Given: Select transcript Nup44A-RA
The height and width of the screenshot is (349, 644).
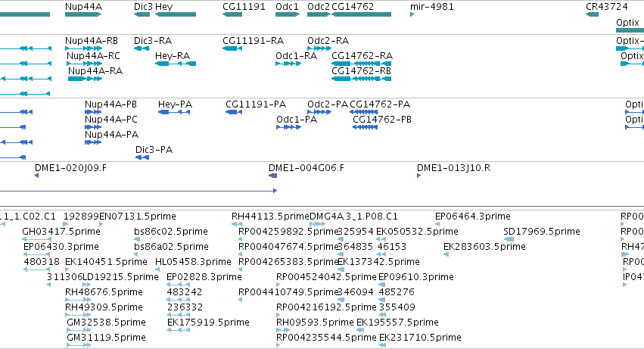Looking at the screenshot, I should click(x=85, y=79).
